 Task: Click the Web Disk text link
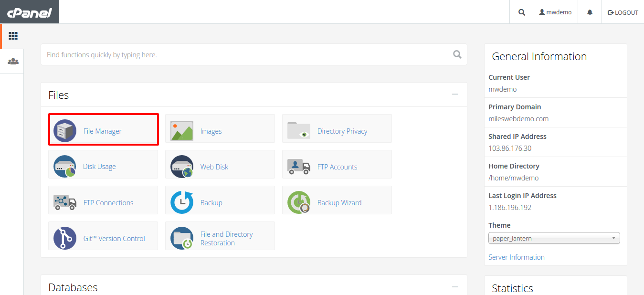pyautogui.click(x=214, y=167)
